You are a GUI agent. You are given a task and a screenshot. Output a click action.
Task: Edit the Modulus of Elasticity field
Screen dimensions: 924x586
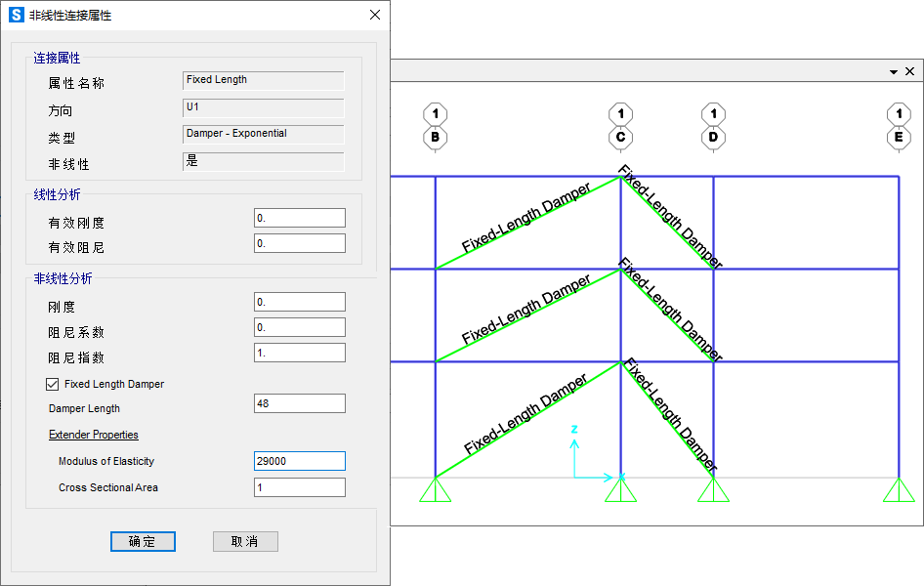299,461
